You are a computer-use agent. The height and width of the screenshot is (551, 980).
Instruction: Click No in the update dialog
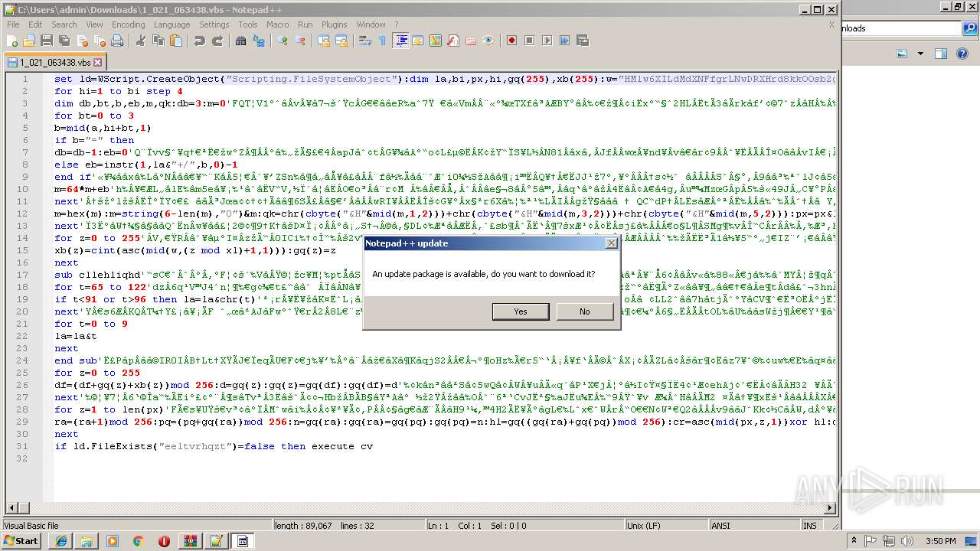click(x=585, y=311)
